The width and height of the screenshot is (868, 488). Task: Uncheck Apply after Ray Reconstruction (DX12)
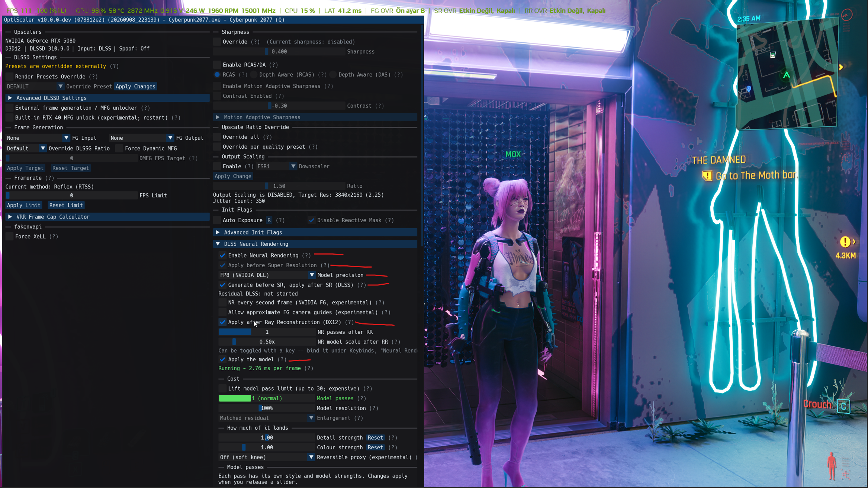[x=222, y=322]
